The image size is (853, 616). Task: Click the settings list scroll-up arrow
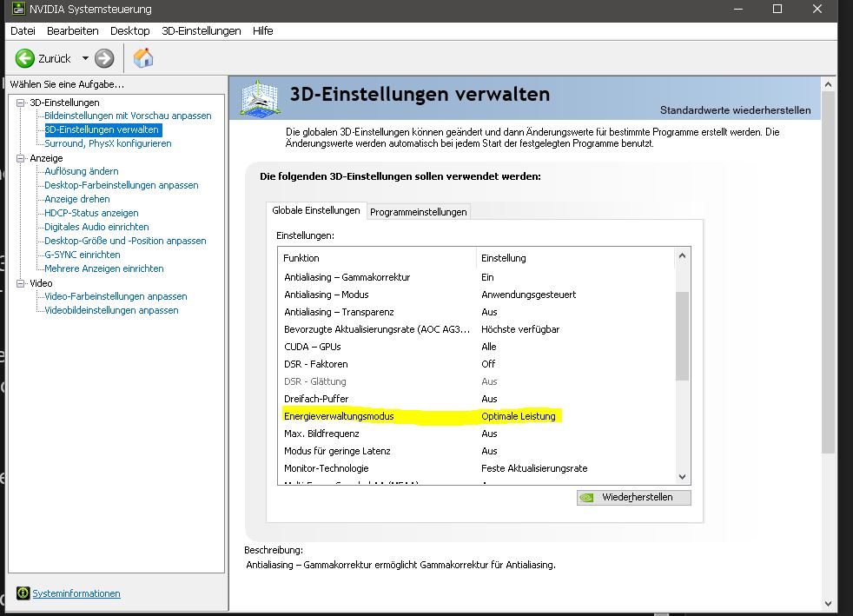coord(682,255)
